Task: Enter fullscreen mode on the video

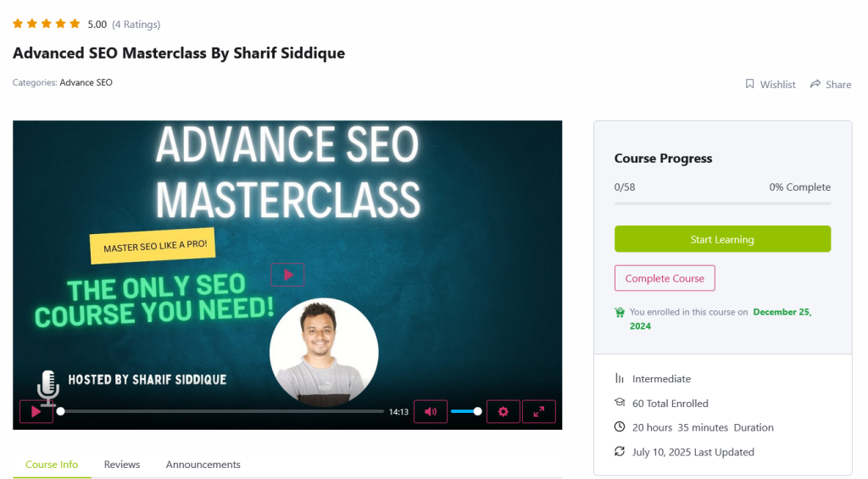Action: coord(539,411)
